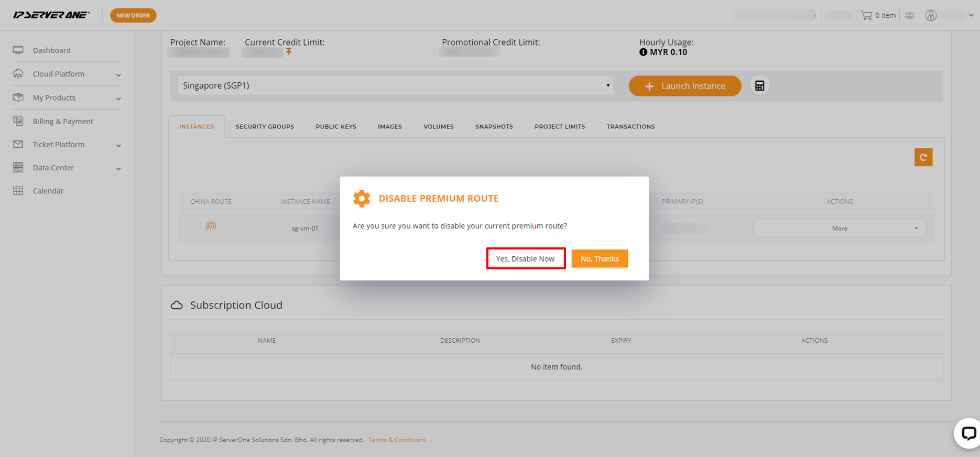
Task: Click the China Route signal icon
Action: click(211, 226)
